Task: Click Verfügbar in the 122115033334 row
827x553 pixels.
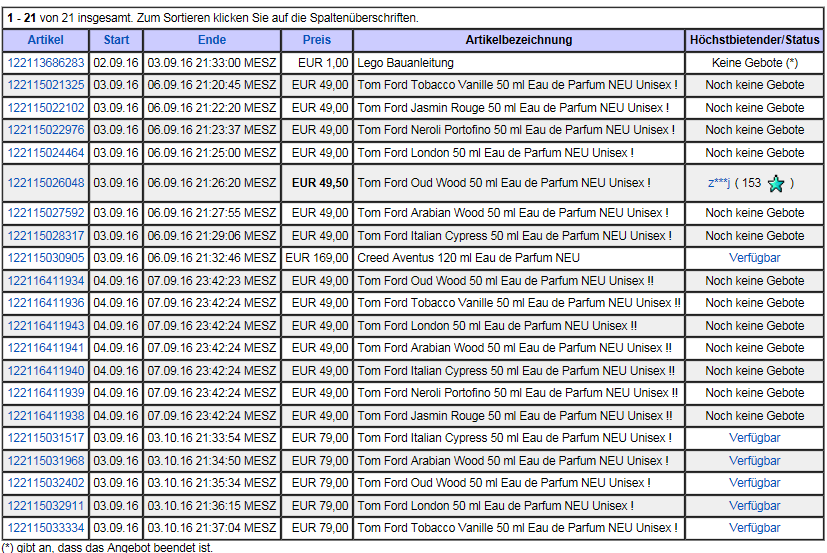Action: (x=754, y=528)
